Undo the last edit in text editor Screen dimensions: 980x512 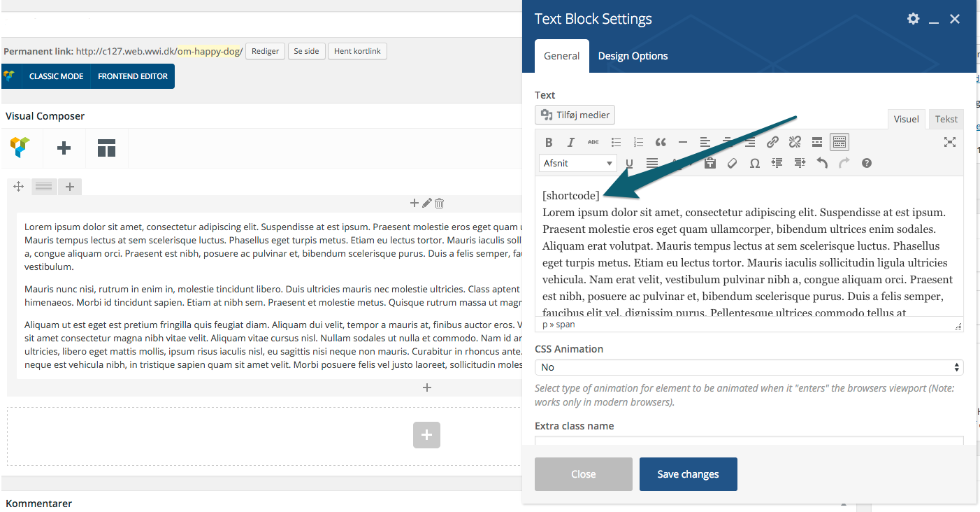click(x=822, y=163)
